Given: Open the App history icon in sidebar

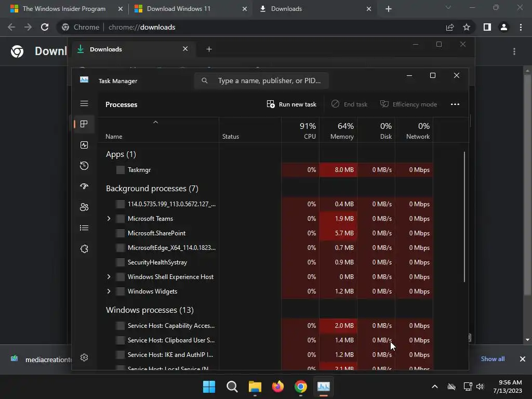Looking at the screenshot, I should tap(84, 166).
